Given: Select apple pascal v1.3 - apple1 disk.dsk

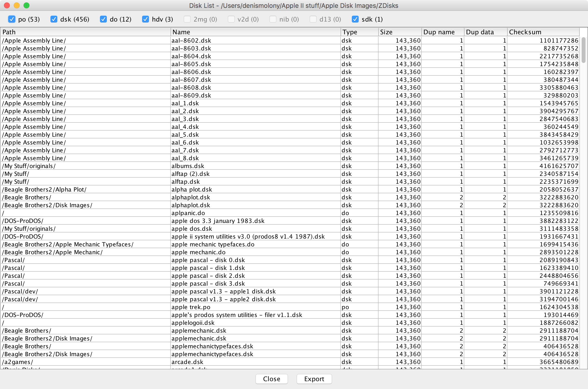Looking at the screenshot, I should point(290,291).
